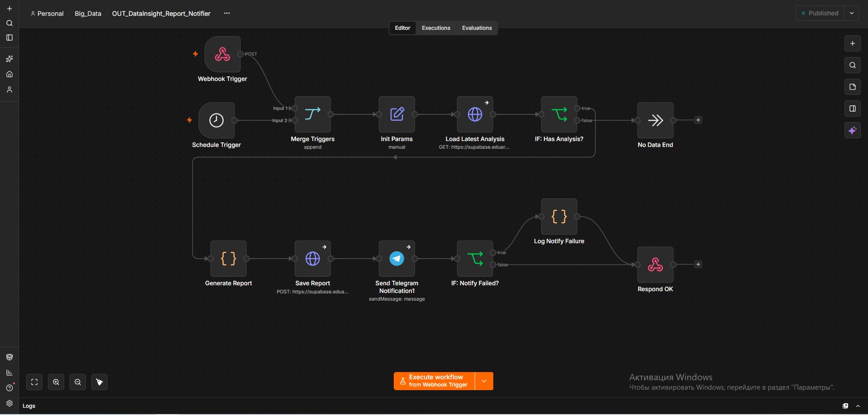Click the true output of IF: Notify Failed?
The image size is (868, 415).
493,253
